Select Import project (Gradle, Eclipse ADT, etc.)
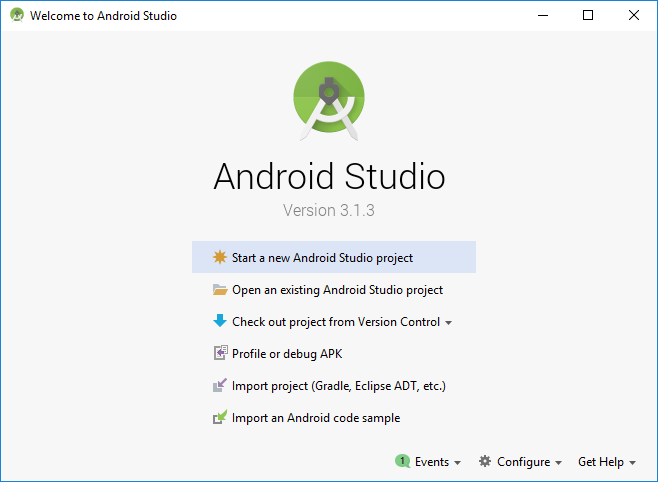This screenshot has height=482, width=658. pyautogui.click(x=334, y=386)
